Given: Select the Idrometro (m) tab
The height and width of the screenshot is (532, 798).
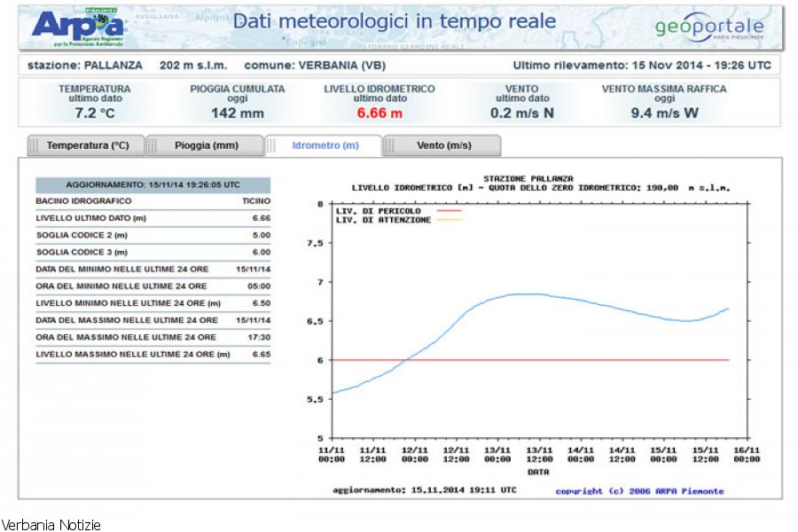Looking at the screenshot, I should pos(325,145).
